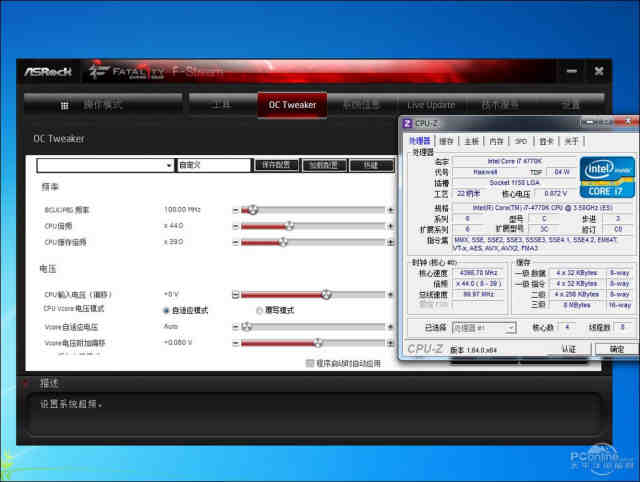This screenshot has width=640, height=482.
Task: Minimize the ASRock F-Stream window
Action: coord(572,71)
